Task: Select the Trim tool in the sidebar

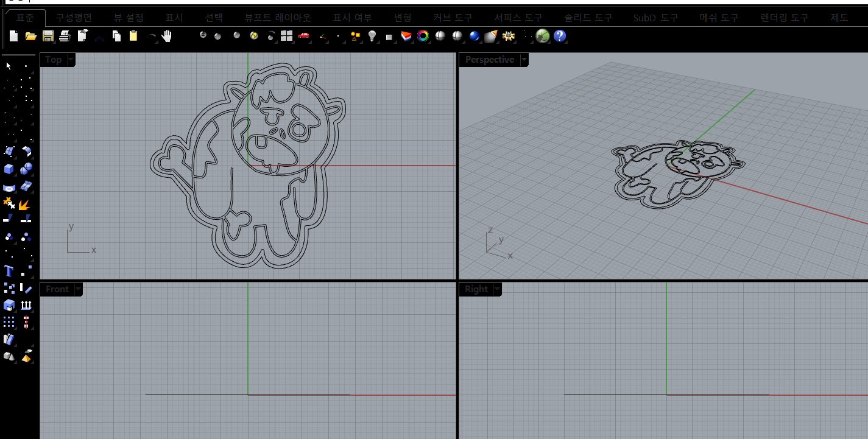Action: coord(9,218)
